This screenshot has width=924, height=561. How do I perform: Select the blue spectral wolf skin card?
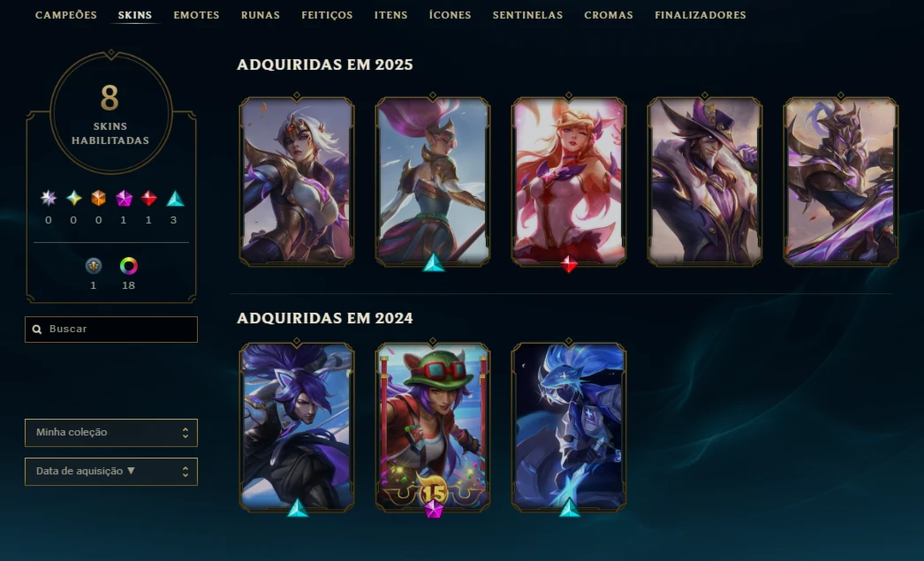click(569, 428)
